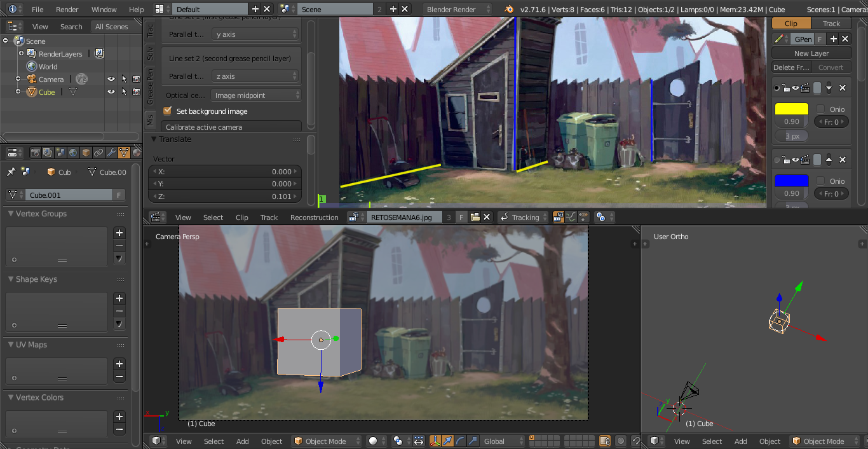The image size is (868, 449).
Task: Click the Camera data icon in outliner
Action: pos(81,79)
